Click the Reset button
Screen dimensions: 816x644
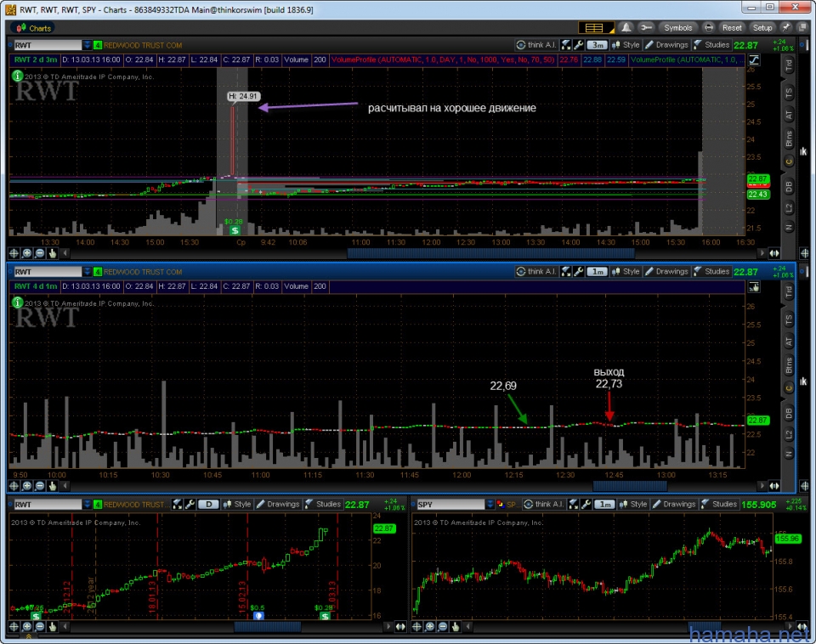point(732,27)
